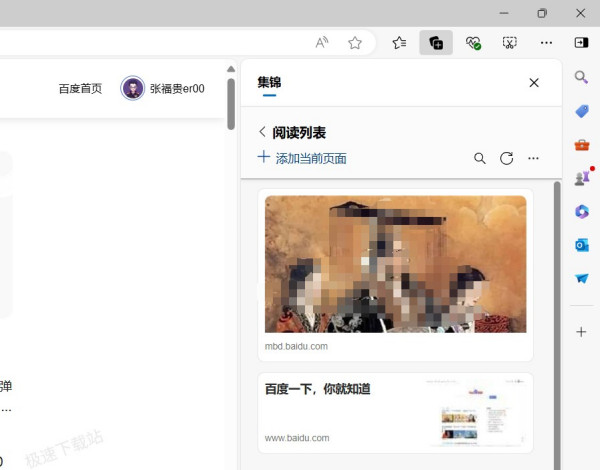Open sidebar Shopping tag icon
This screenshot has width=600, height=470.
(x=582, y=111)
